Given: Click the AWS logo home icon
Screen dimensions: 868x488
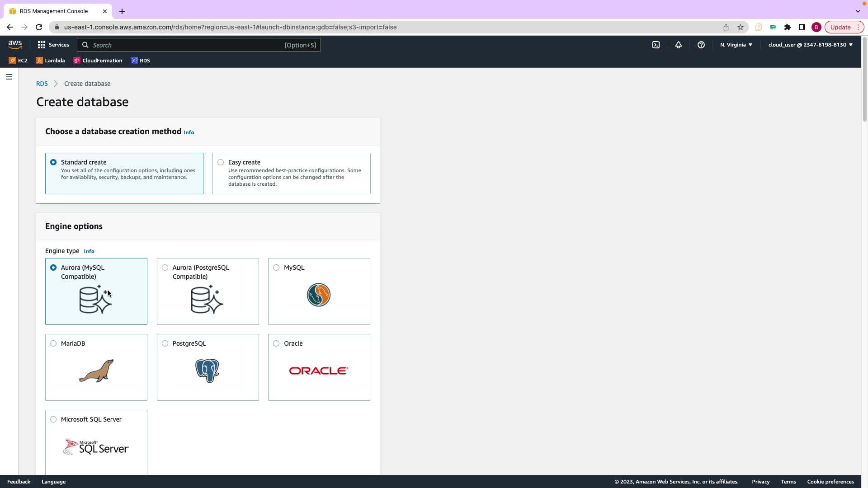Looking at the screenshot, I should click(x=15, y=44).
